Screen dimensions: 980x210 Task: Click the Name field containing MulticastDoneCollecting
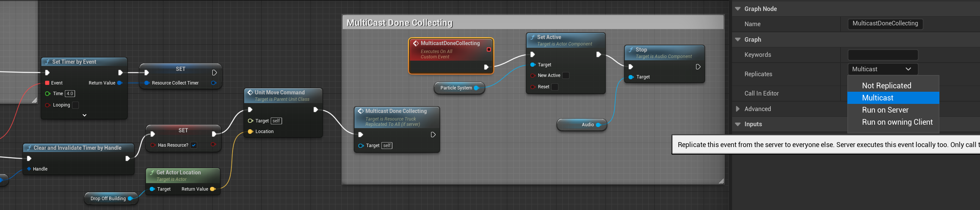click(x=885, y=24)
